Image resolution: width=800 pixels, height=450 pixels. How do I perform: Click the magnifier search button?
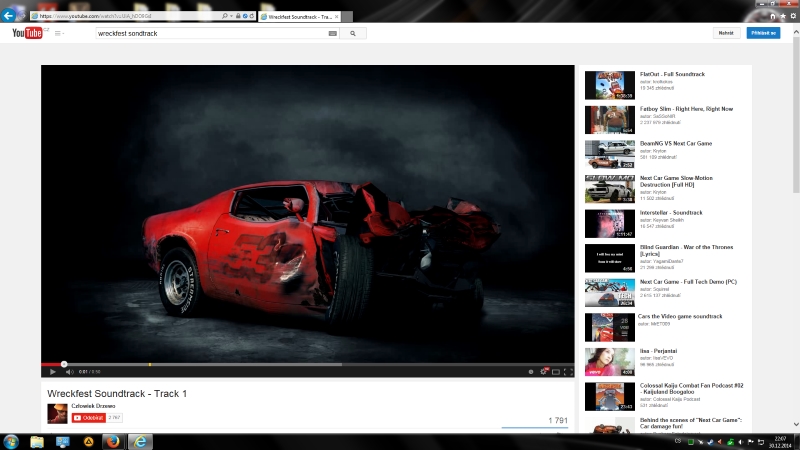[353, 34]
